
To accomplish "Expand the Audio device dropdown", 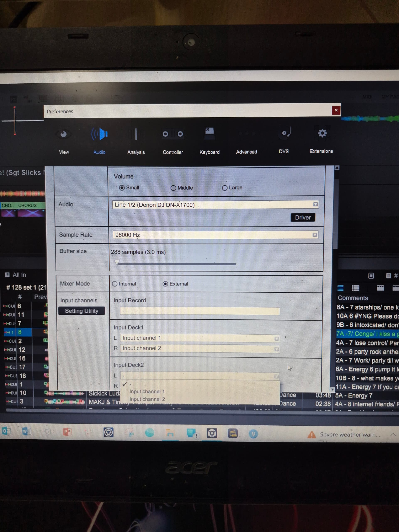I will (315, 204).
